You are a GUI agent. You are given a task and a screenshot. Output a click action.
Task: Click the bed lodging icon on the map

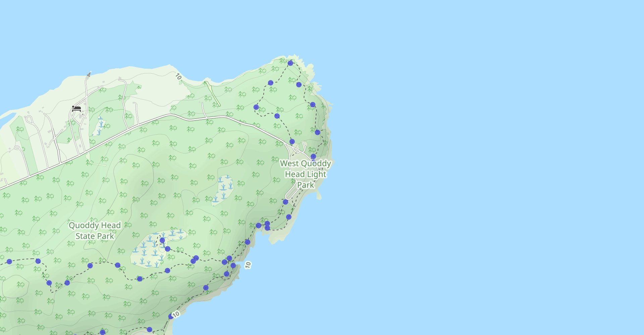[76, 109]
